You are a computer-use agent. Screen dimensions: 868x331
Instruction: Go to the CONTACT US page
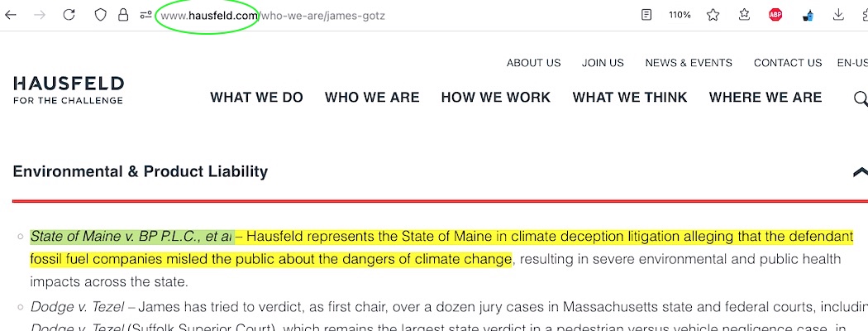pos(787,63)
